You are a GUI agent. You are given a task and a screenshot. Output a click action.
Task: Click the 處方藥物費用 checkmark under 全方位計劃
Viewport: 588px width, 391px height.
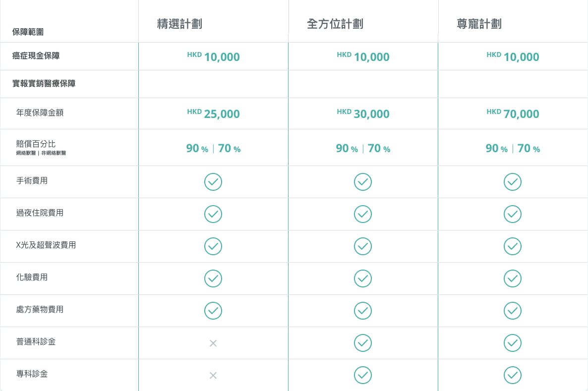[x=362, y=311]
